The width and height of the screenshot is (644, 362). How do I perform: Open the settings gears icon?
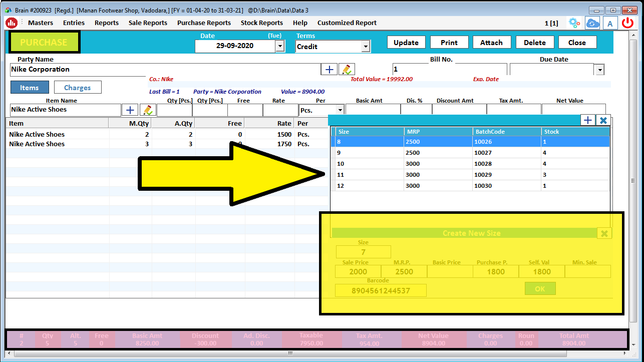pyautogui.click(x=574, y=23)
